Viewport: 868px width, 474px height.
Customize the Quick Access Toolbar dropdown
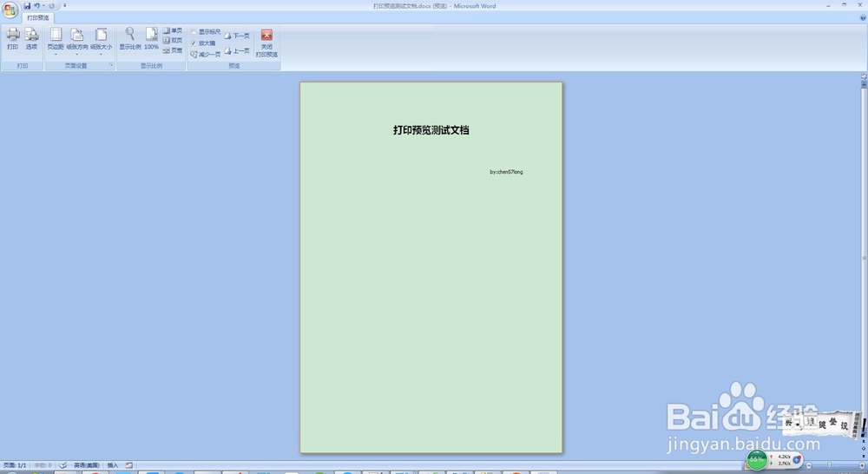point(64,5)
